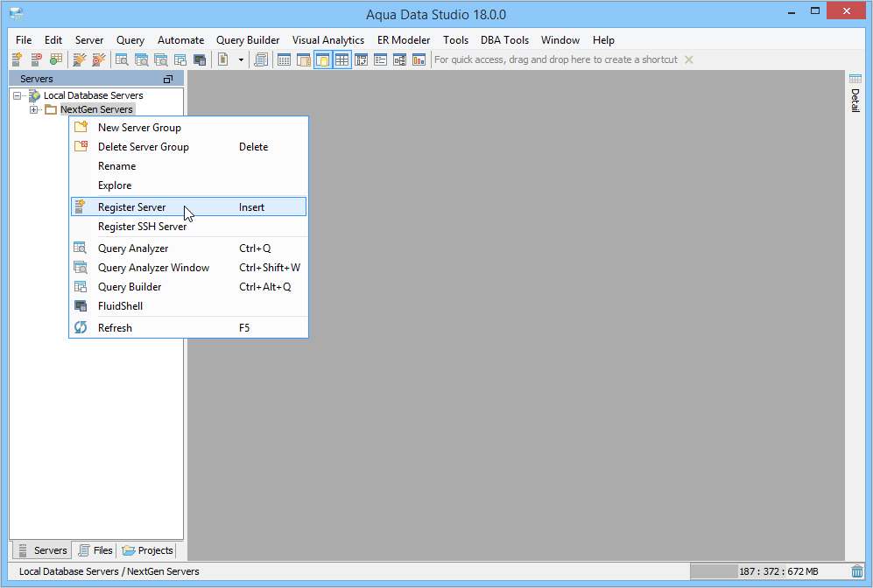The image size is (873, 588).
Task: Choose Rename in the context menu
Action: (189, 165)
